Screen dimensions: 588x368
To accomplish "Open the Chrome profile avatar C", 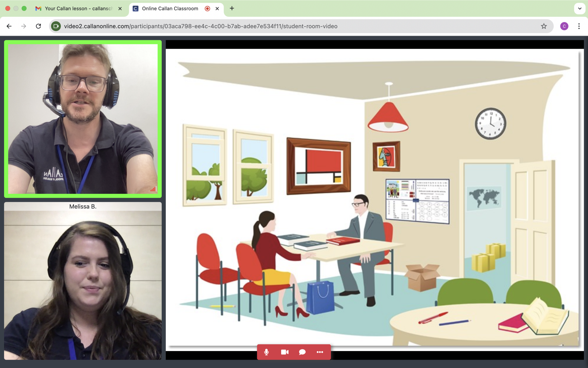I will pos(564,26).
